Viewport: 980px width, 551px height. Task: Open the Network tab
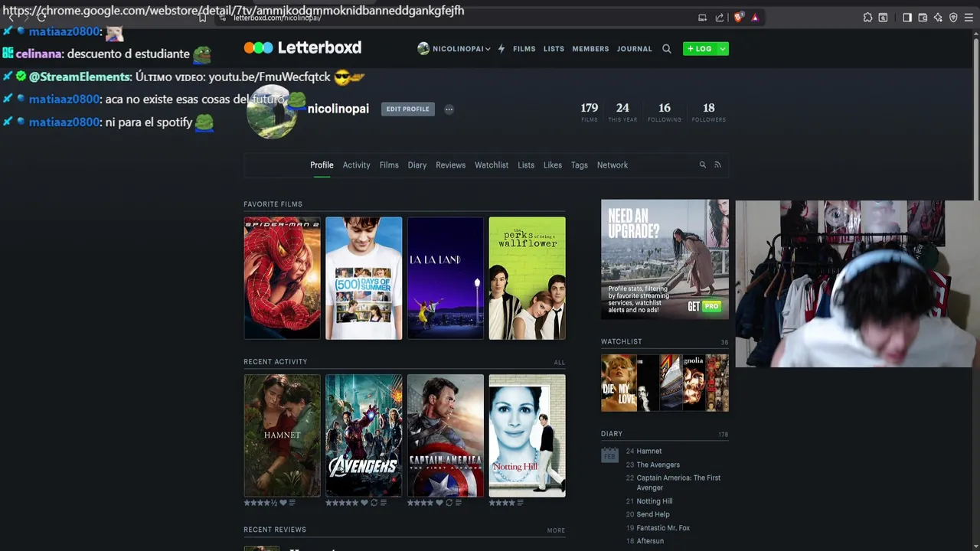pos(612,165)
